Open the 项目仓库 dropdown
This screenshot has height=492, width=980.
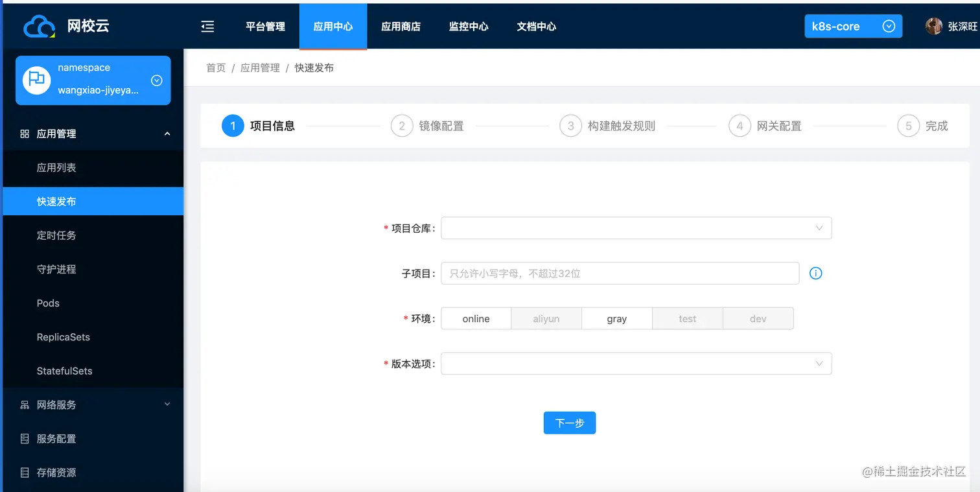pyautogui.click(x=635, y=228)
